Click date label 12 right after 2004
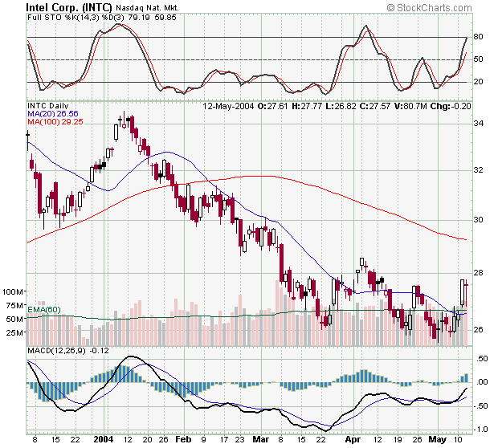 128,439
